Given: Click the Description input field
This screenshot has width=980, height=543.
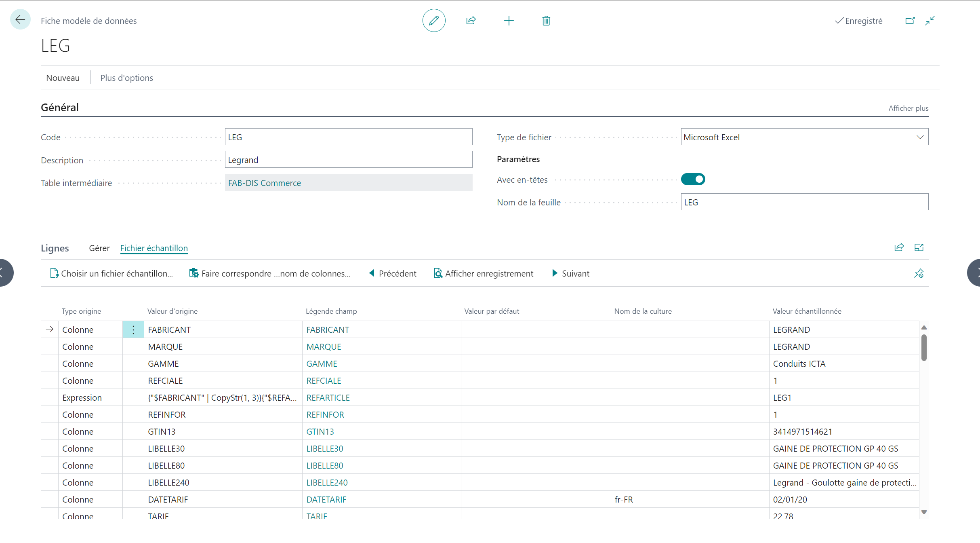Looking at the screenshot, I should (x=348, y=160).
